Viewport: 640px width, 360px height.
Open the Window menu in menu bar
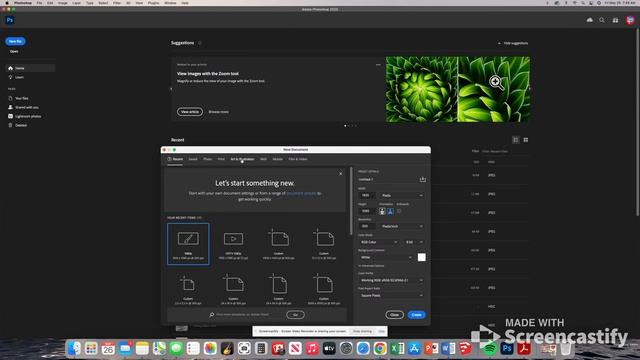170,3
